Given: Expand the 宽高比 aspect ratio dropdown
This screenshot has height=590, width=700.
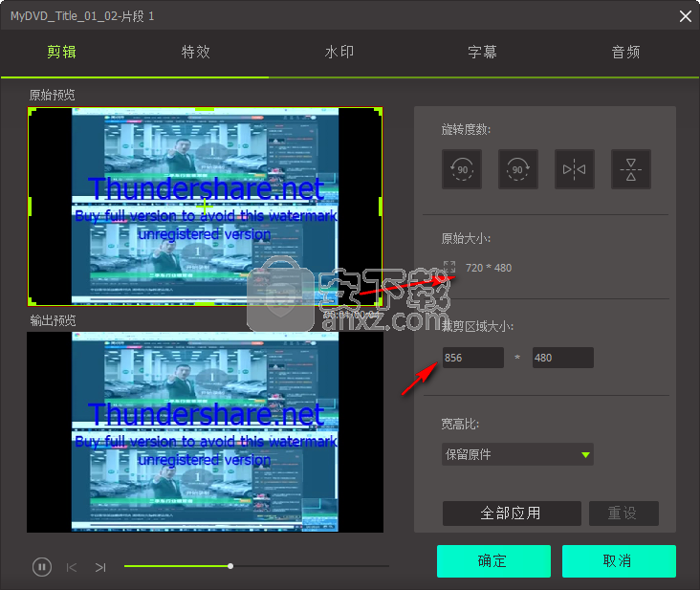Looking at the screenshot, I should (x=517, y=454).
